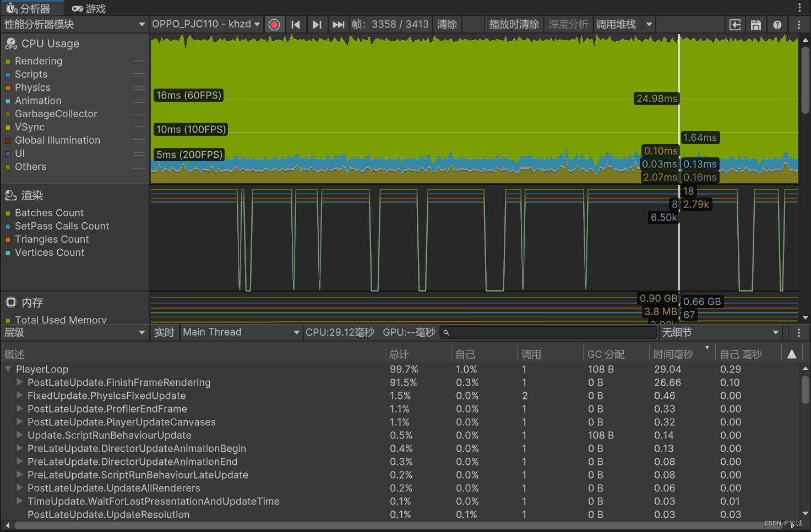Click the load profiler data icon

click(x=735, y=24)
